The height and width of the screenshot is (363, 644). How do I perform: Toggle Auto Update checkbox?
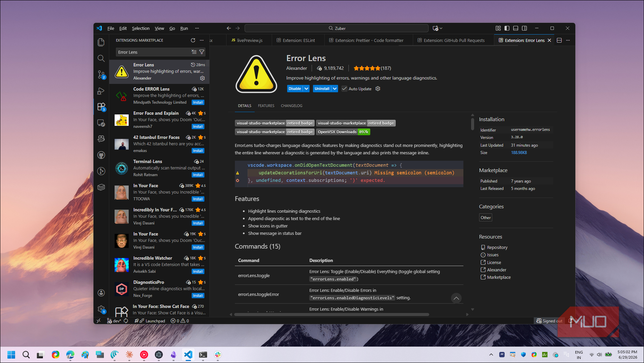click(x=344, y=89)
